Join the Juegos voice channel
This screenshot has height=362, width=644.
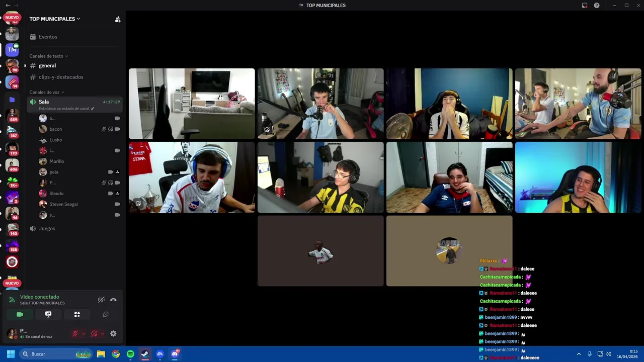pos(47,228)
